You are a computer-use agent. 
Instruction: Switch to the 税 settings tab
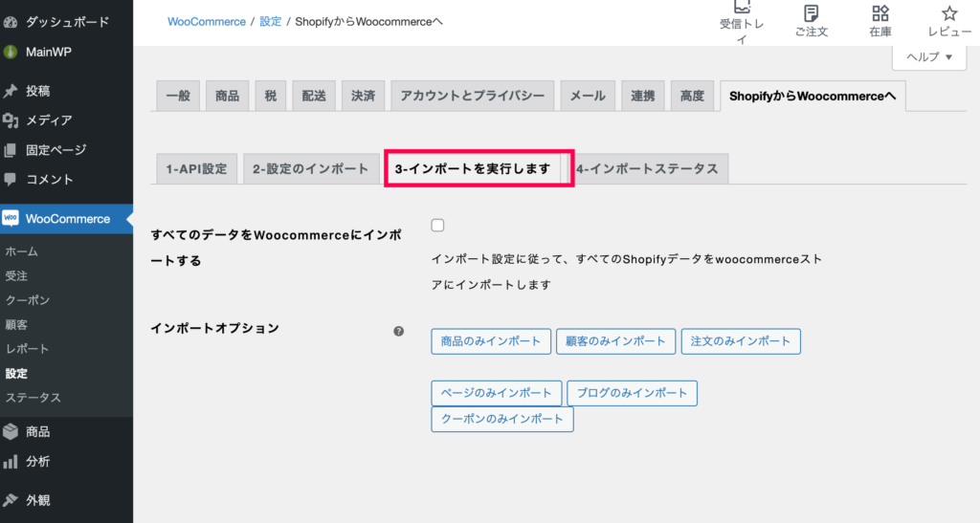coord(271,97)
